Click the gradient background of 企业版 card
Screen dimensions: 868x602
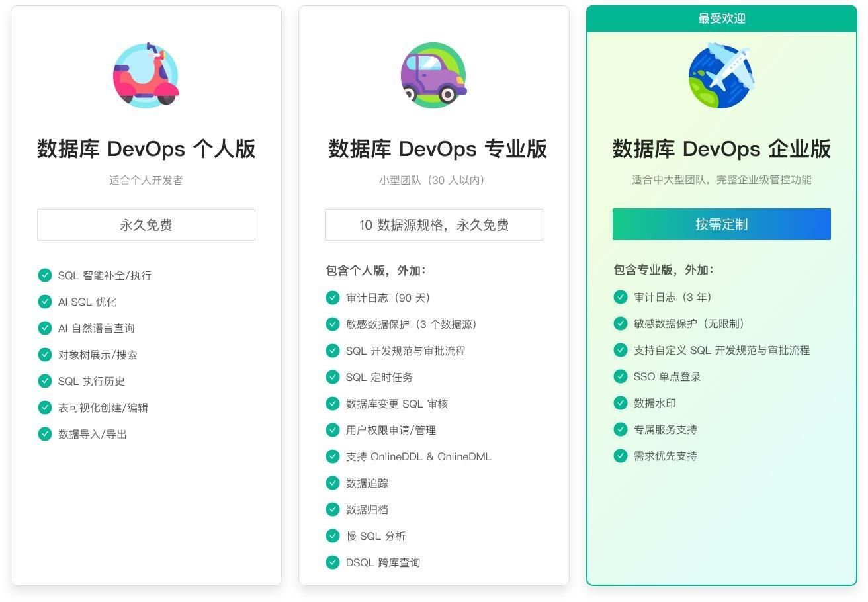pyautogui.click(x=721, y=523)
